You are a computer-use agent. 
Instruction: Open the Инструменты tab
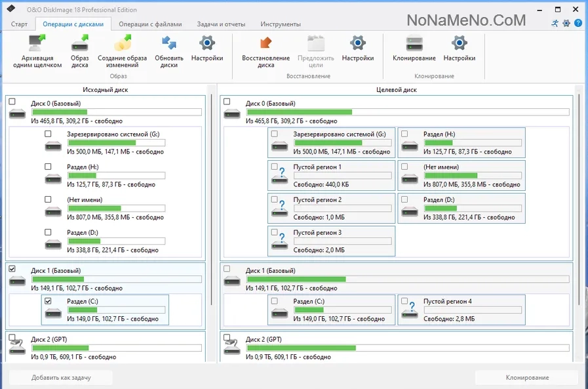click(281, 24)
